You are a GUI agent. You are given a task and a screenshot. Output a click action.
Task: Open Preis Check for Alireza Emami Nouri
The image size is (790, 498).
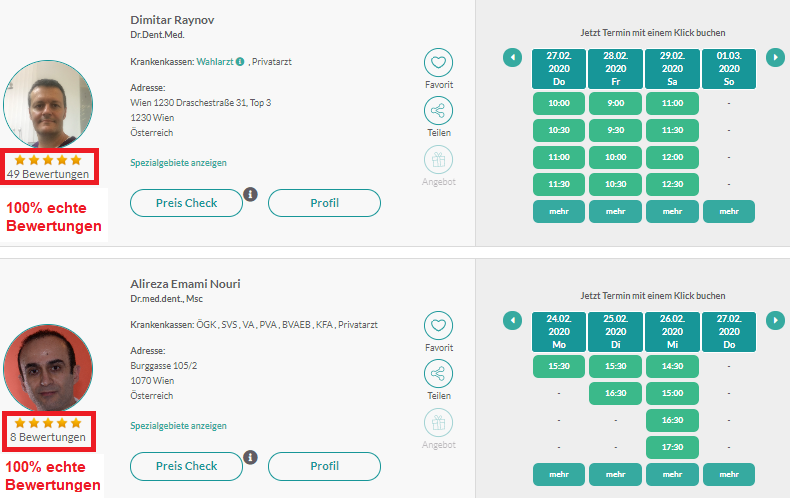[x=186, y=466]
